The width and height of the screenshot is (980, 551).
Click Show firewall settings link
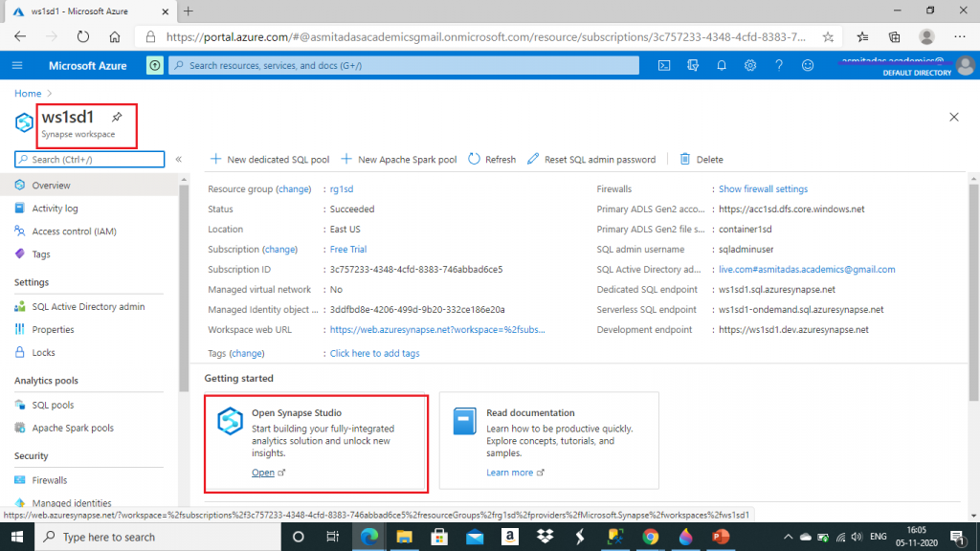(x=763, y=188)
